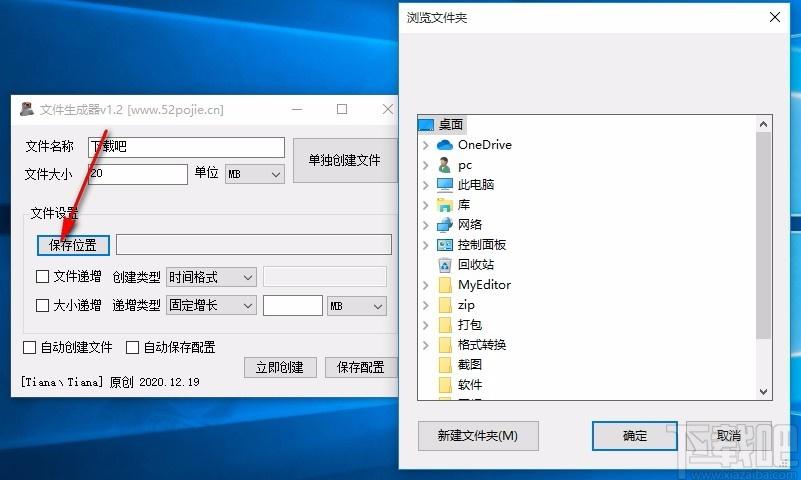Click the folder tree scroll down arrow
801x480 pixels.
(764, 392)
